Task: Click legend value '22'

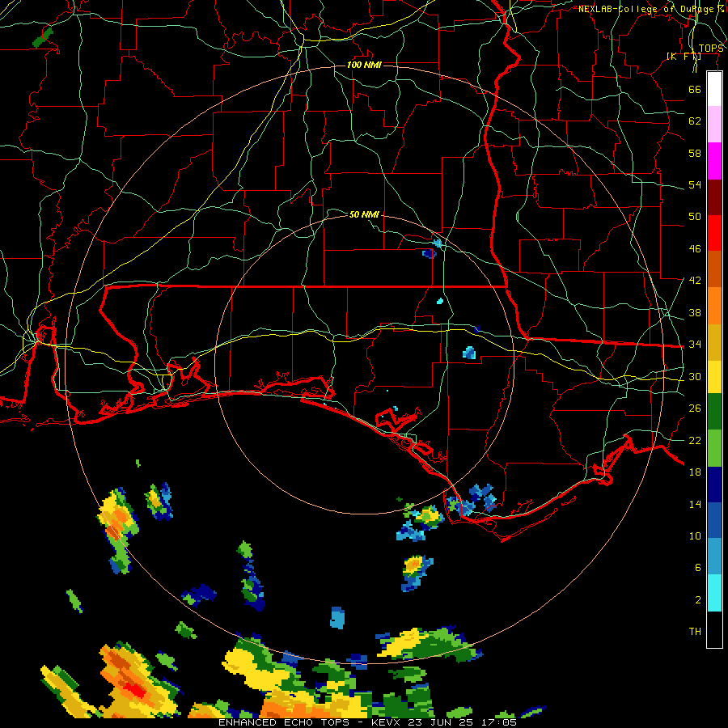Action: point(695,440)
